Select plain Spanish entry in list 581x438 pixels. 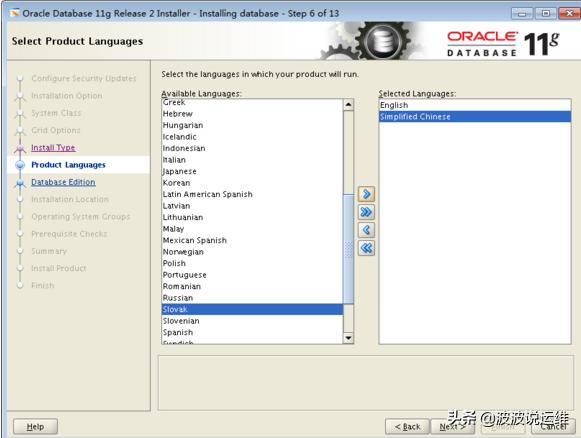[252, 332]
